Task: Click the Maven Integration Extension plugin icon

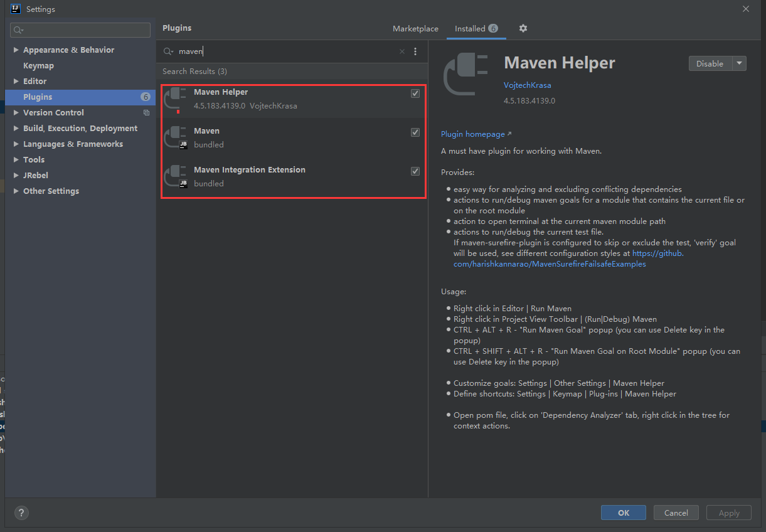Action: click(175, 176)
